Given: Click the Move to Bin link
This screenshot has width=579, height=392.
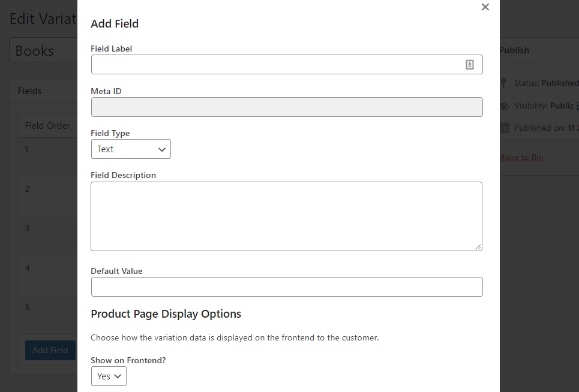Looking at the screenshot, I should [x=520, y=157].
